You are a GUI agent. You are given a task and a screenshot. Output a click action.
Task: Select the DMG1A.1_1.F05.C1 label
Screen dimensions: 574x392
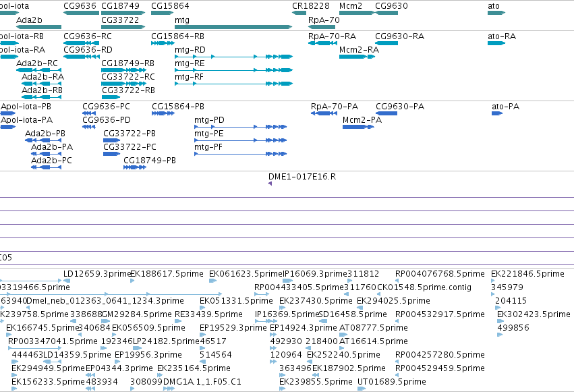[x=202, y=382]
